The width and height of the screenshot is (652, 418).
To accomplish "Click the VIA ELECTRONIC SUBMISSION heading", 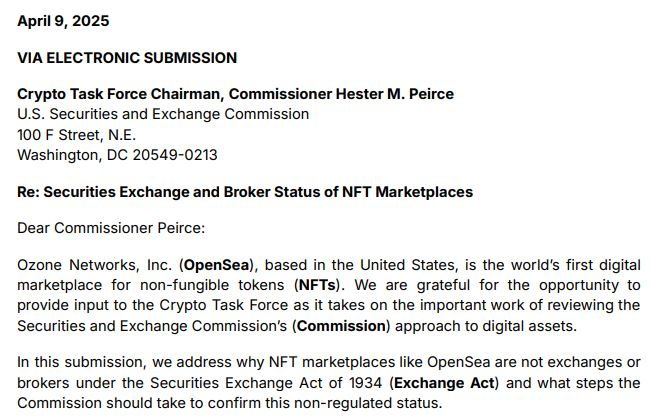I will [127, 58].
